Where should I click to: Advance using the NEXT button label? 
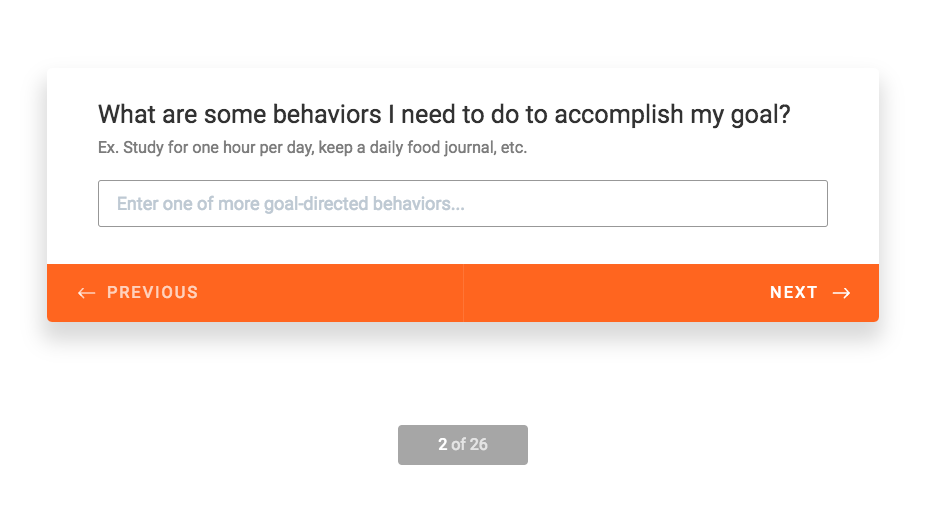coord(794,292)
